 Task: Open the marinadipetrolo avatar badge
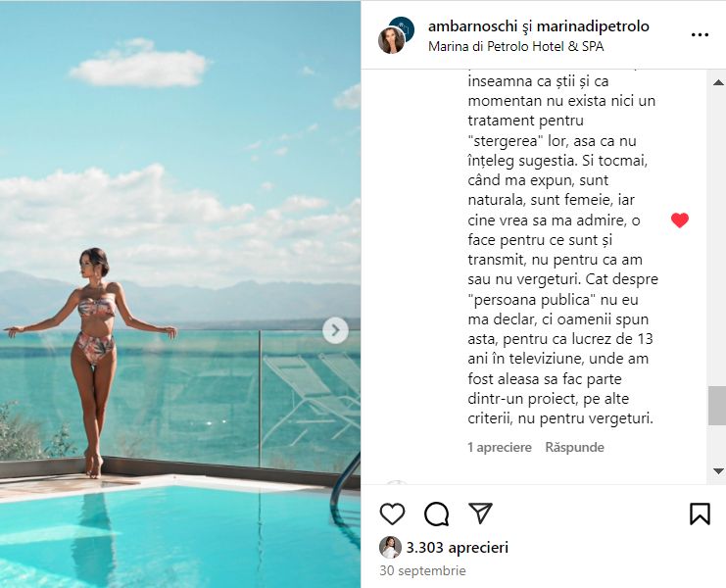coord(403,26)
